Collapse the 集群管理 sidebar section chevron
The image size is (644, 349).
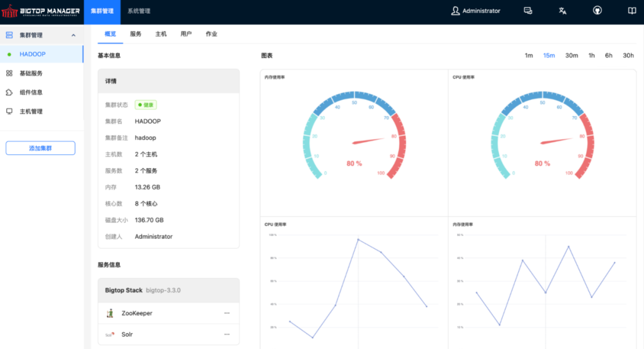[73, 35]
